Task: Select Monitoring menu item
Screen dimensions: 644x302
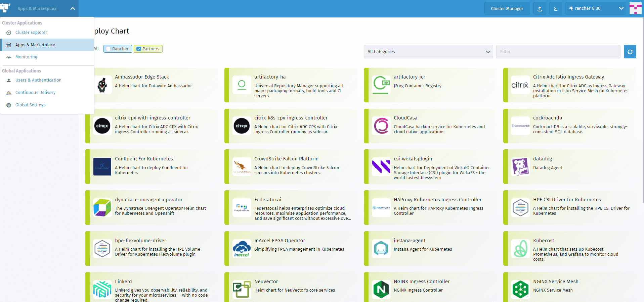Action: click(x=47, y=57)
